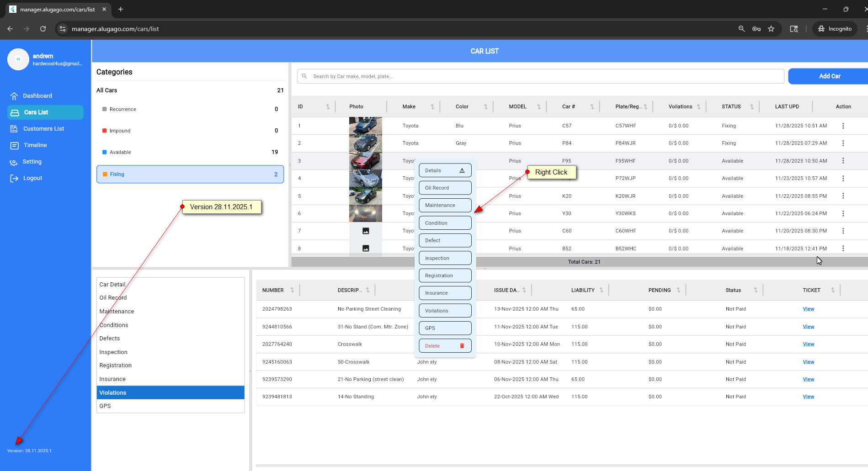Click the trash icon on Delete

(x=462, y=346)
